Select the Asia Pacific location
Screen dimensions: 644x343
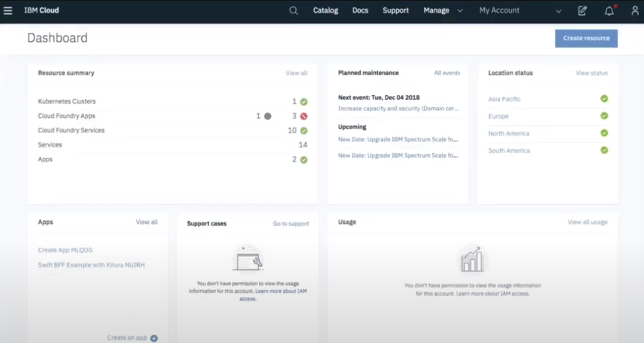pyautogui.click(x=504, y=99)
